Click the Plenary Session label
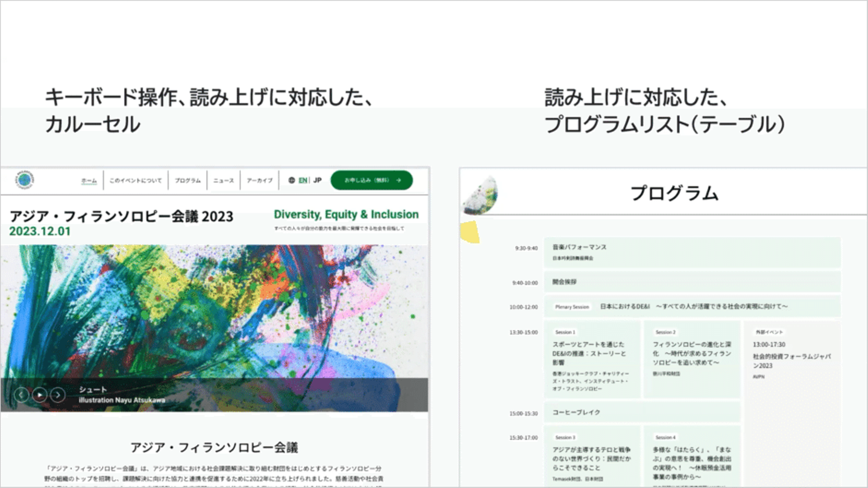 (572, 307)
